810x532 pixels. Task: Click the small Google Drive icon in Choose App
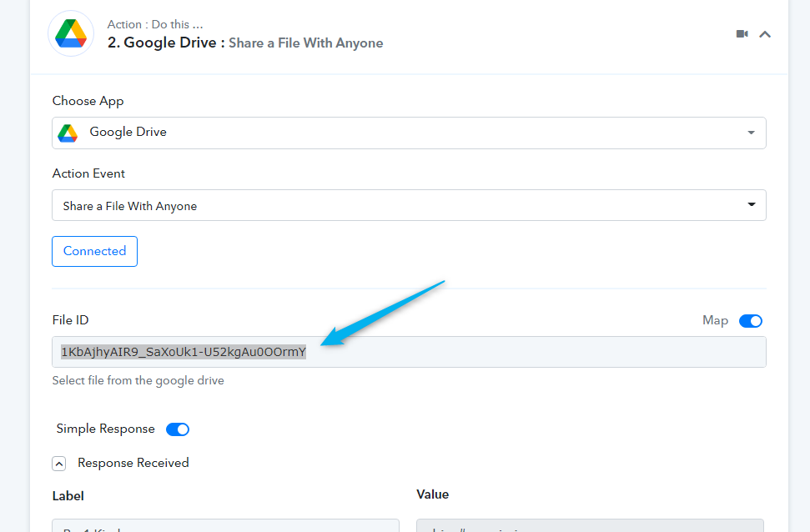(x=68, y=133)
